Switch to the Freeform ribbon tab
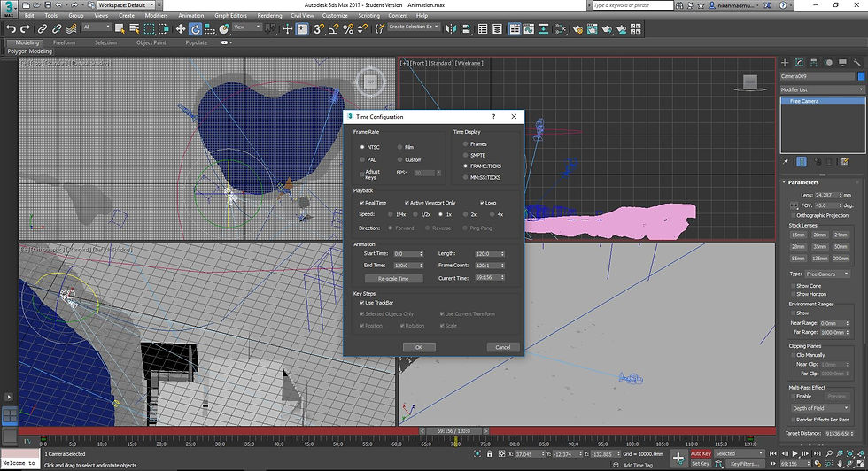 click(x=64, y=42)
